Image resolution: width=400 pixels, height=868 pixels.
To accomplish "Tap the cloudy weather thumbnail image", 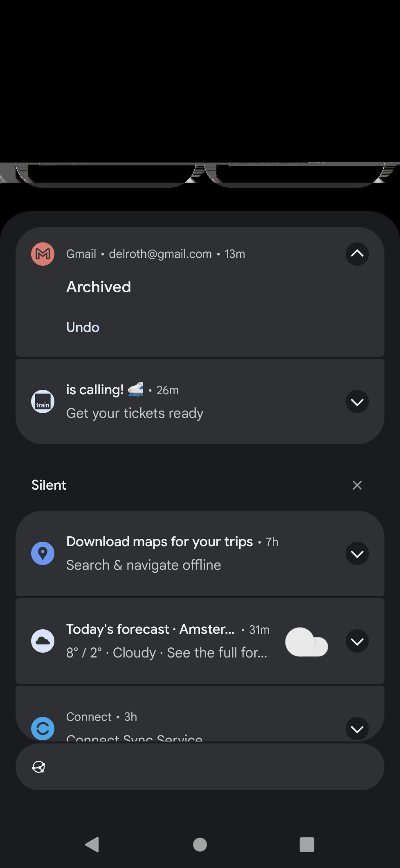I will [307, 642].
